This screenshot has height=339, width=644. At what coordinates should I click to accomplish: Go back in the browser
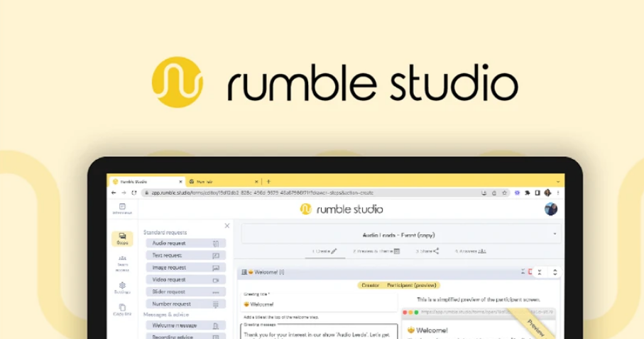pos(114,193)
